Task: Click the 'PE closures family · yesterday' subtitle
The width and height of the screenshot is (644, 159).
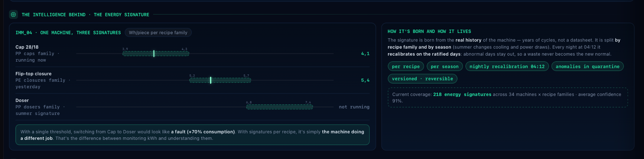Action: pyautogui.click(x=43, y=84)
